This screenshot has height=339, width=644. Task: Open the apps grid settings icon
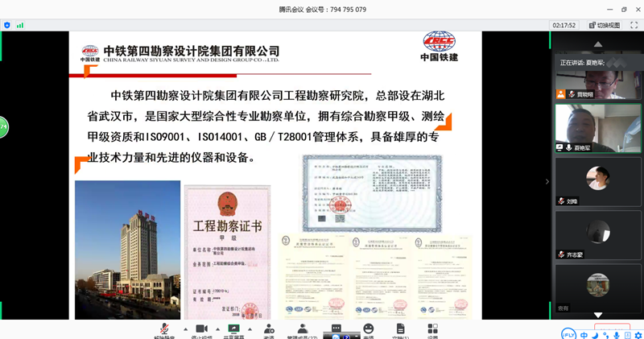pyautogui.click(x=432, y=330)
